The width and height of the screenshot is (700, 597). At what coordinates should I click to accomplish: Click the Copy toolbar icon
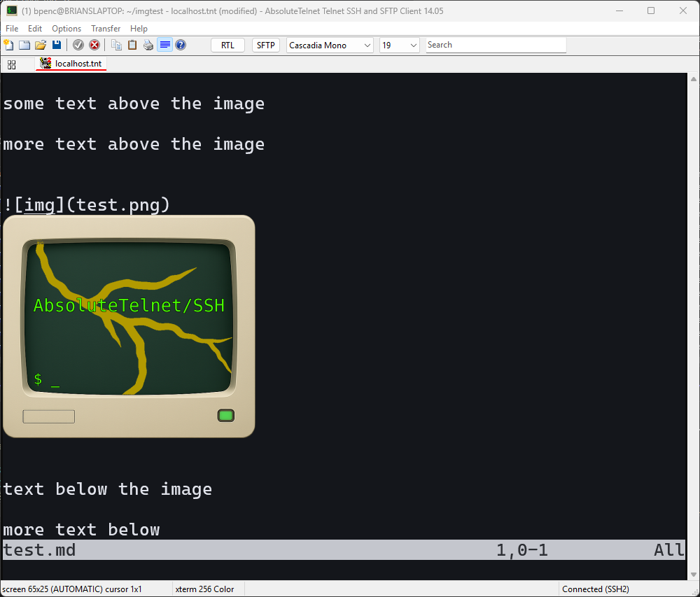click(x=116, y=45)
